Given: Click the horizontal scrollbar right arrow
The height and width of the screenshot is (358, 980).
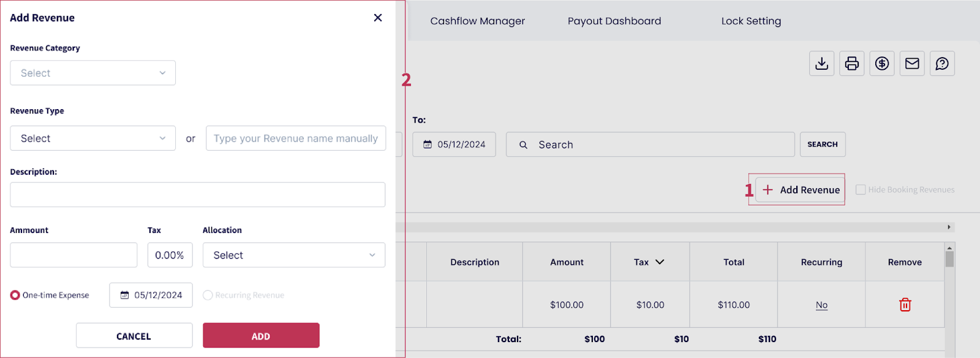Looking at the screenshot, I should pos(949,227).
